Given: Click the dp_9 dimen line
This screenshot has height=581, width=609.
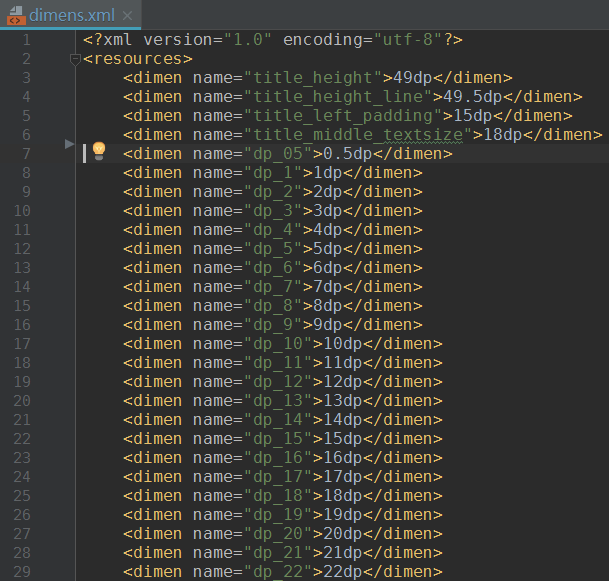Looking at the screenshot, I should coord(273,325).
